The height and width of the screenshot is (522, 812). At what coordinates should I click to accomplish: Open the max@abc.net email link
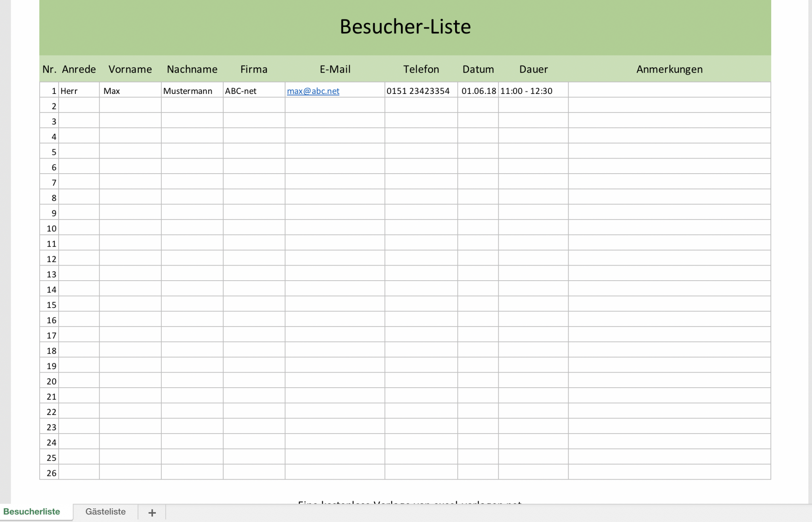[313, 91]
